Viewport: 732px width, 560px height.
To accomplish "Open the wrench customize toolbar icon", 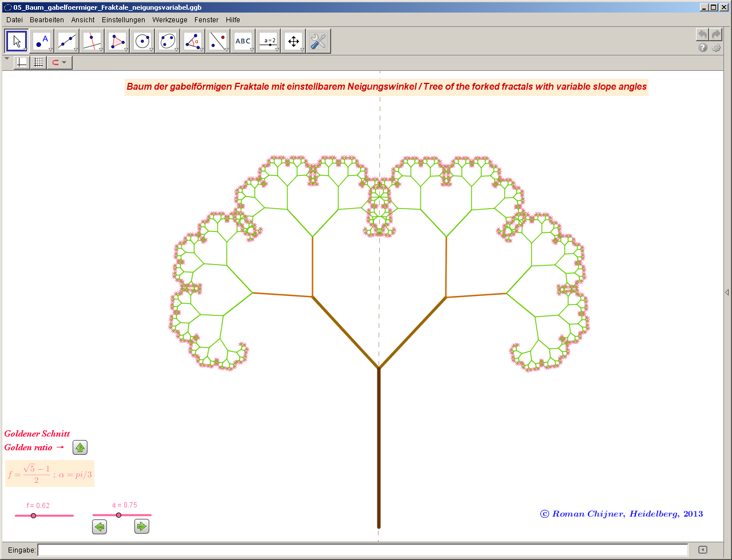I will [318, 41].
